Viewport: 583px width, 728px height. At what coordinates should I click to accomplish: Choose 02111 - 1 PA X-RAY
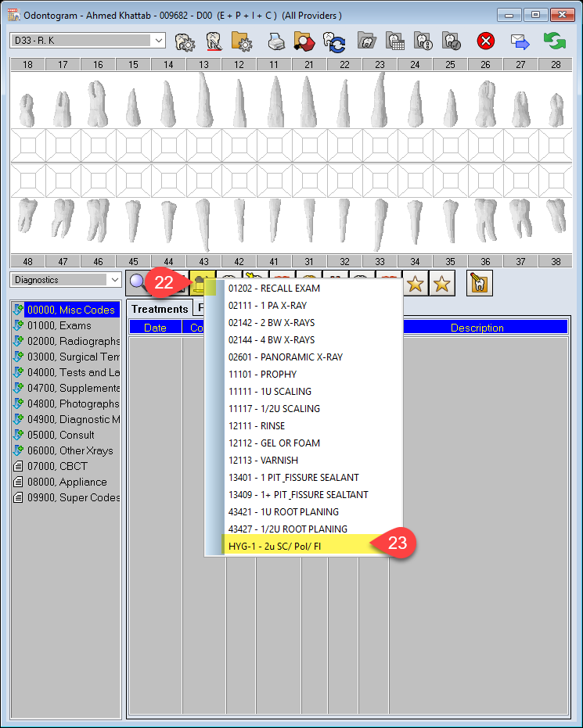(x=303, y=306)
